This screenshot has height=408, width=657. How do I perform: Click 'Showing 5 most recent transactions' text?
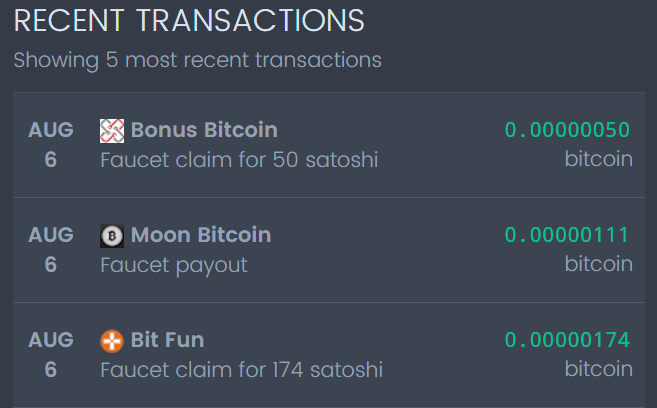[x=197, y=60]
